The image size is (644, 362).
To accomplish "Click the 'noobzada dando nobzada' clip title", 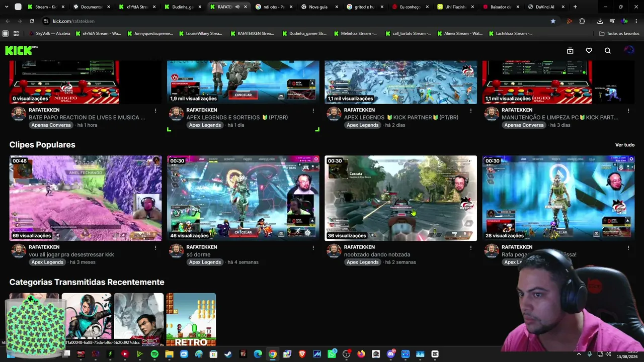I will (x=377, y=255).
